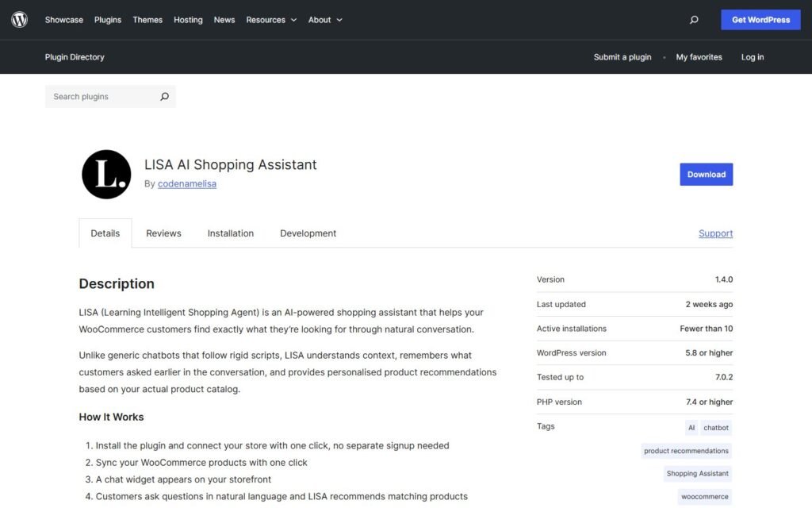Go to the Themes page
The width and height of the screenshot is (812, 508).
(147, 20)
